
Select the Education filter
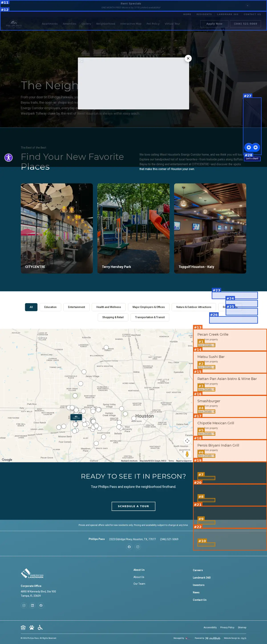[50, 307]
